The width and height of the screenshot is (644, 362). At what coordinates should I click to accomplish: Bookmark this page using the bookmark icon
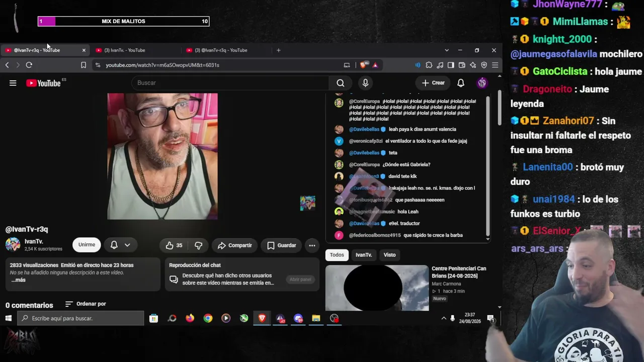84,65
